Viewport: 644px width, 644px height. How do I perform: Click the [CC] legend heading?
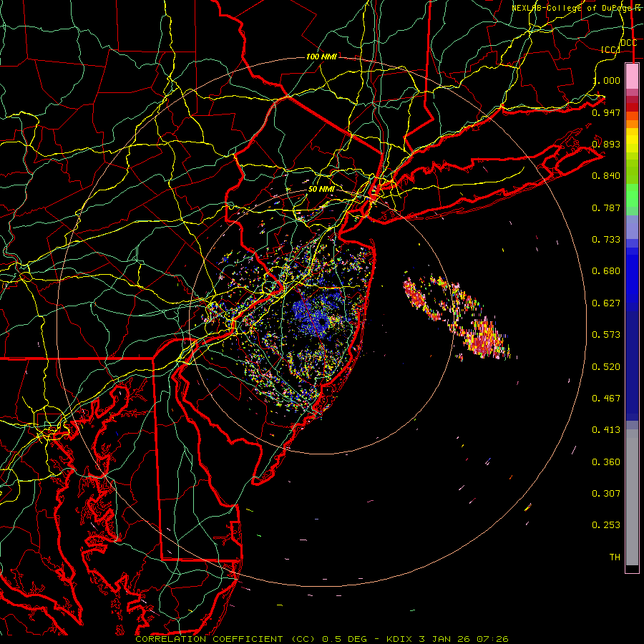[610, 49]
